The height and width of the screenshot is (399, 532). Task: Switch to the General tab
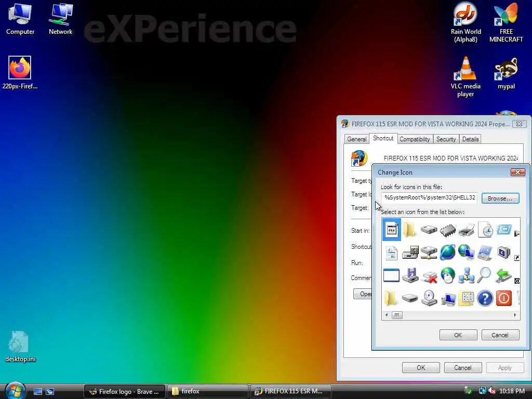[356, 139]
